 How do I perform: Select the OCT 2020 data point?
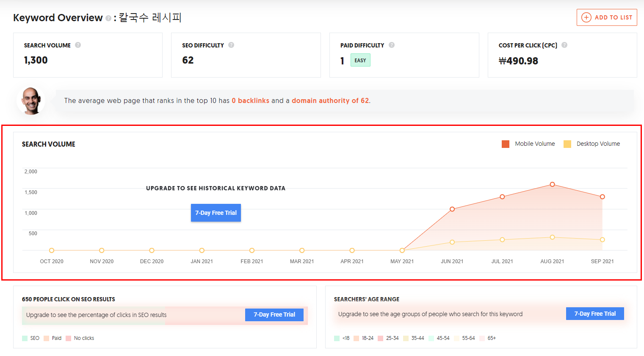tap(52, 250)
